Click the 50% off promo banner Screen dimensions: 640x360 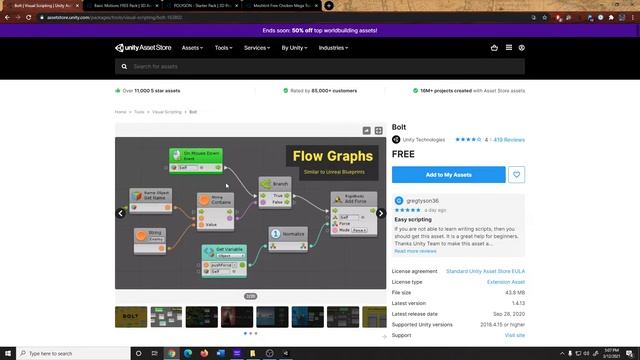click(x=320, y=31)
